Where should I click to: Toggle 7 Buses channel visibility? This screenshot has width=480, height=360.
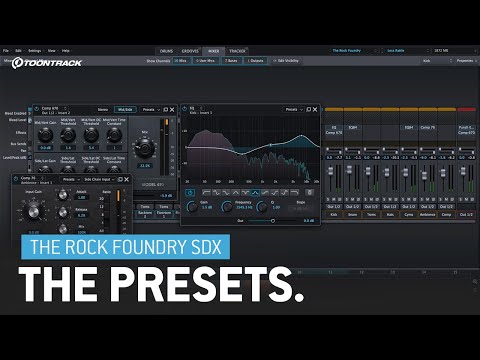click(x=231, y=61)
